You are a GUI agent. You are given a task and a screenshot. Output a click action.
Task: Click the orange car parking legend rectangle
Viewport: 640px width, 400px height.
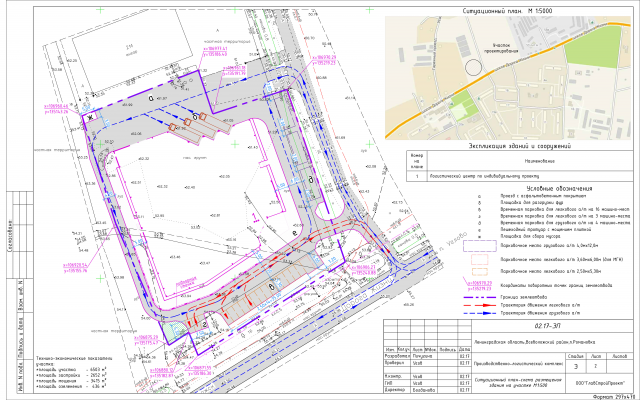(x=480, y=271)
